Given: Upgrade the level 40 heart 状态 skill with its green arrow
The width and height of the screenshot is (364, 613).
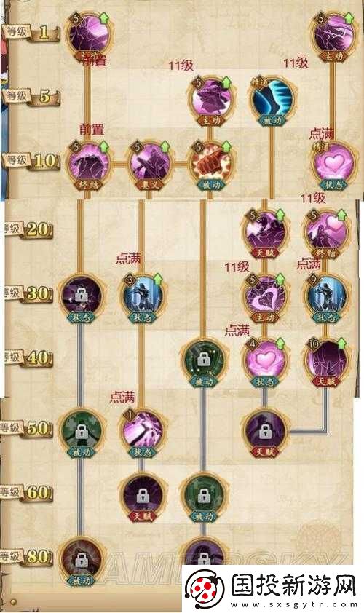Looking at the screenshot, I should 280,344.
